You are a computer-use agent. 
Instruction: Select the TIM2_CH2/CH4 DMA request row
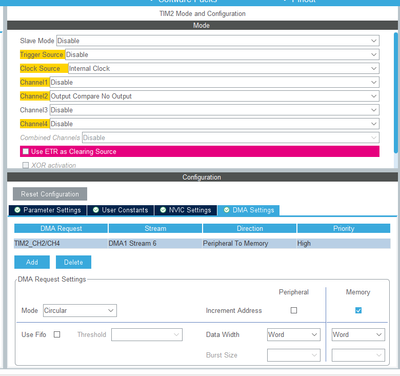tap(202, 243)
